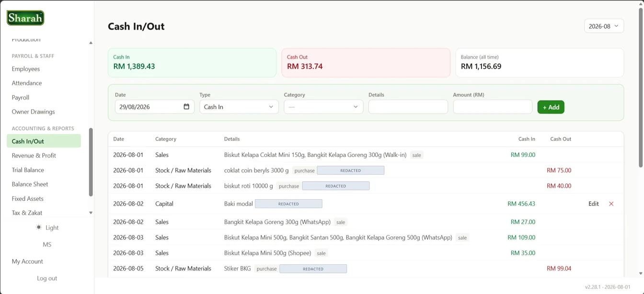Open My Account
This screenshot has height=294, width=644.
coord(27,261)
